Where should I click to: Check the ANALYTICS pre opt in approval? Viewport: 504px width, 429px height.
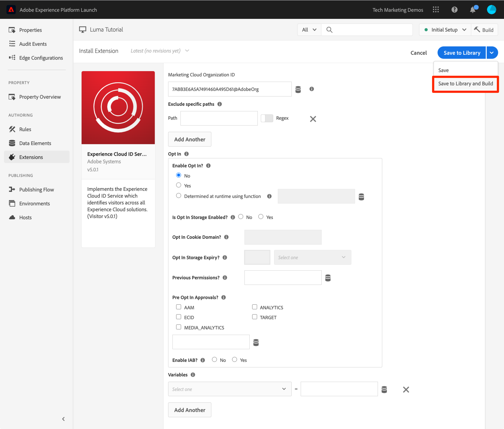point(254,307)
